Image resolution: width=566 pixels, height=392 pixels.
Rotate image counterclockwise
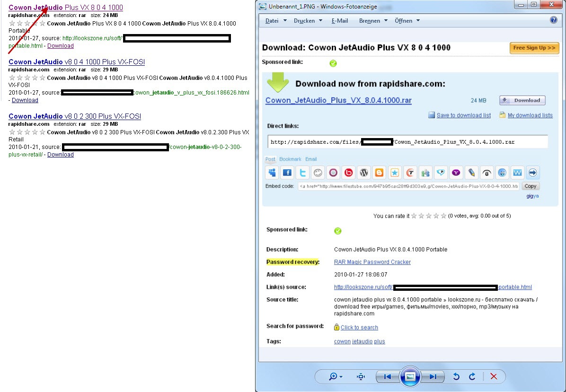[456, 376]
